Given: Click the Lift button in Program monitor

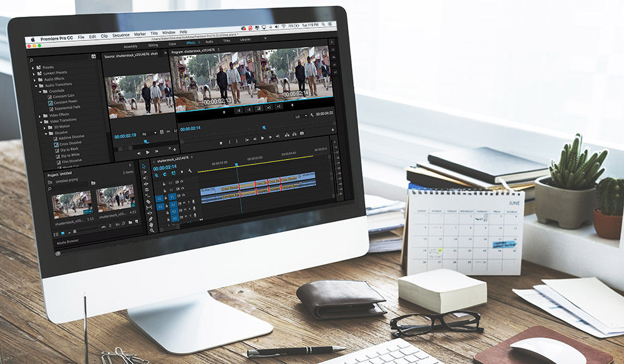Looking at the screenshot, I should 287,135.
